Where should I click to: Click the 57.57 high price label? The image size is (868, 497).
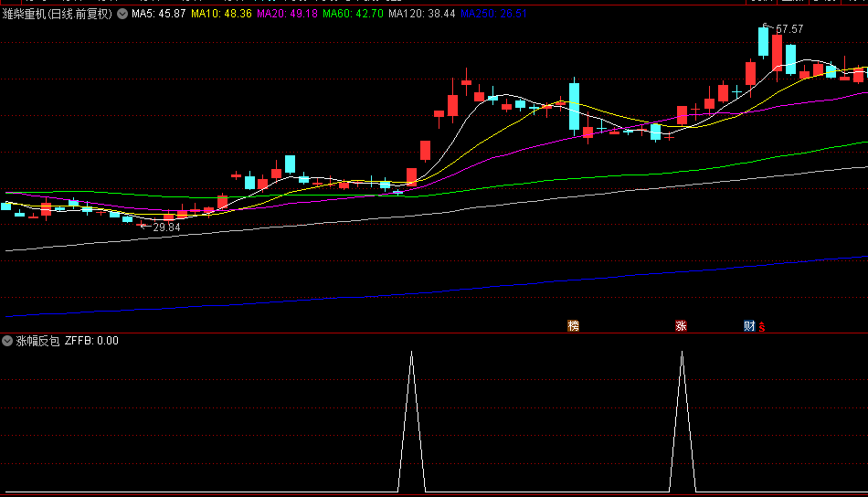point(789,29)
